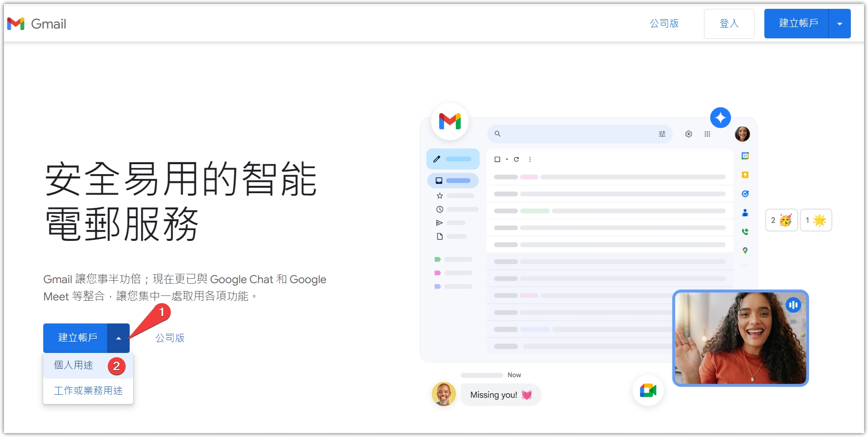Click the search magnifier icon

tap(497, 134)
